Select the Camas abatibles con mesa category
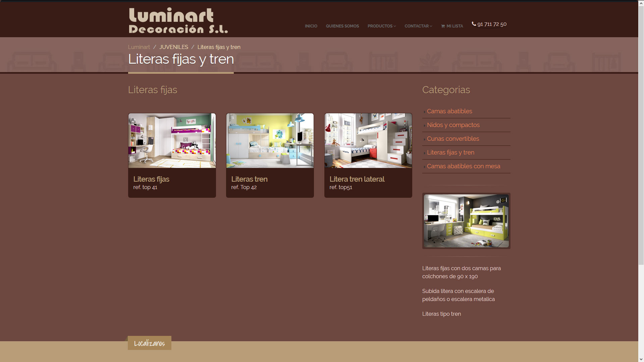The image size is (644, 362). [463, 166]
